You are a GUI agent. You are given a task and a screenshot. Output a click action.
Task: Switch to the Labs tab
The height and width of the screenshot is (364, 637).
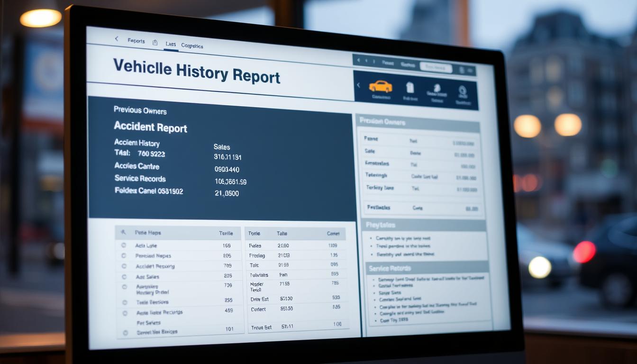click(x=171, y=44)
